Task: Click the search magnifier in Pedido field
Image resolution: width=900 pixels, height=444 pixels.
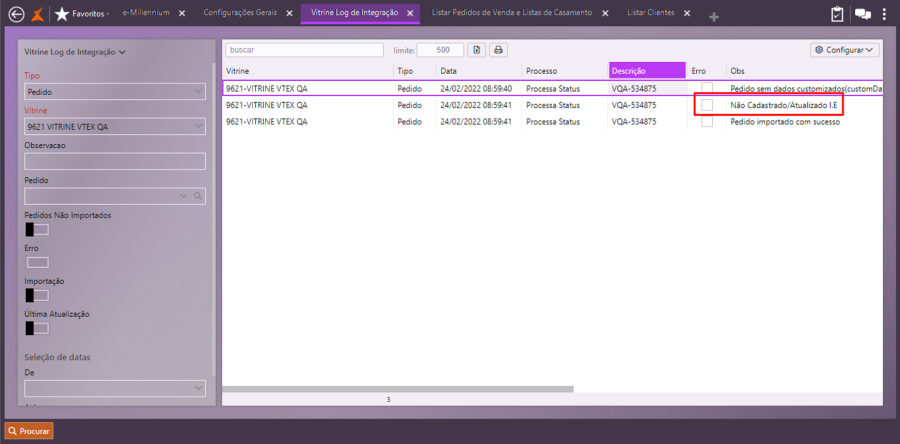Action: coord(197,196)
